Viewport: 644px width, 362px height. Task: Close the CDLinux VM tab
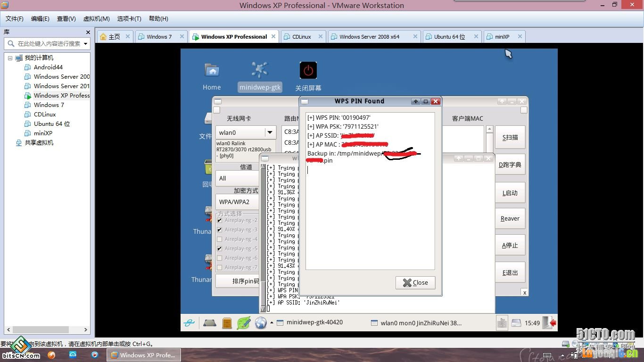pos(321,36)
